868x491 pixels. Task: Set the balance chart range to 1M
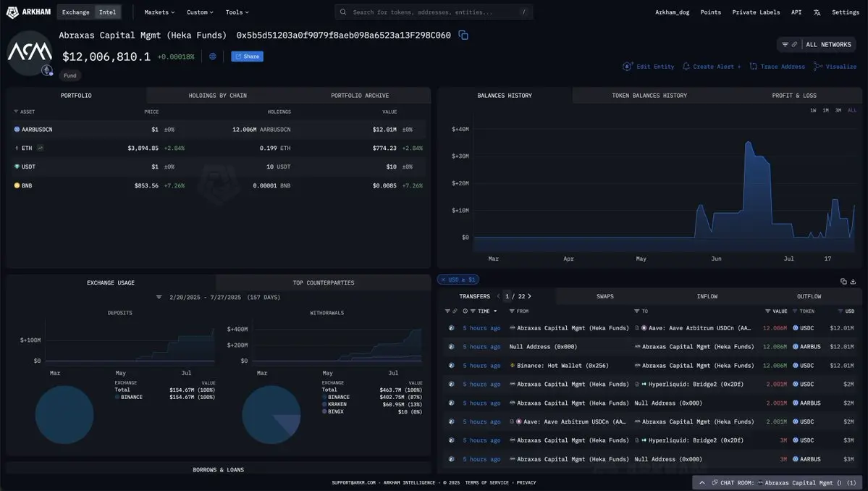point(825,110)
